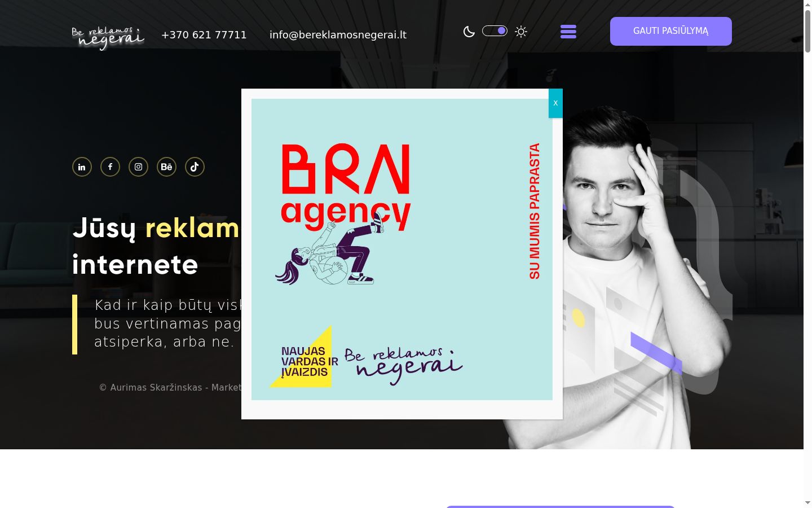Close the popup with the x button
Image resolution: width=812 pixels, height=508 pixels.
click(x=555, y=103)
